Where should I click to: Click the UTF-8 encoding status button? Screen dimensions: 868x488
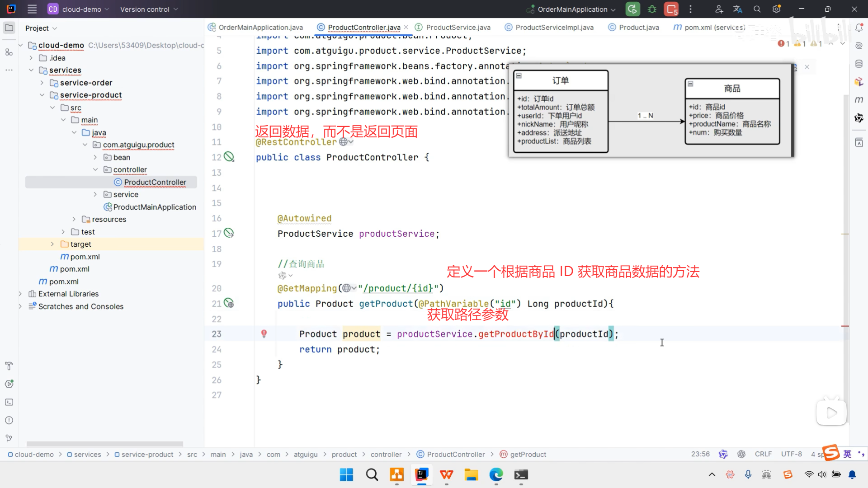pyautogui.click(x=791, y=454)
